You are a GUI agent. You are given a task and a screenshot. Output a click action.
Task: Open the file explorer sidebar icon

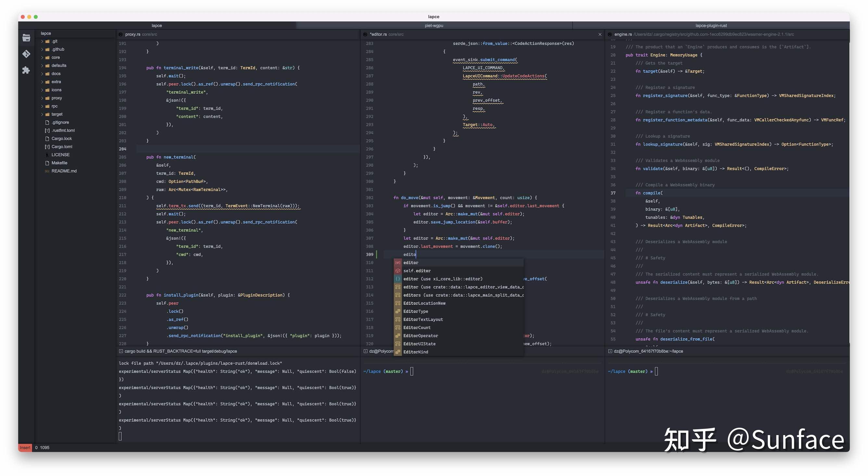(26, 38)
